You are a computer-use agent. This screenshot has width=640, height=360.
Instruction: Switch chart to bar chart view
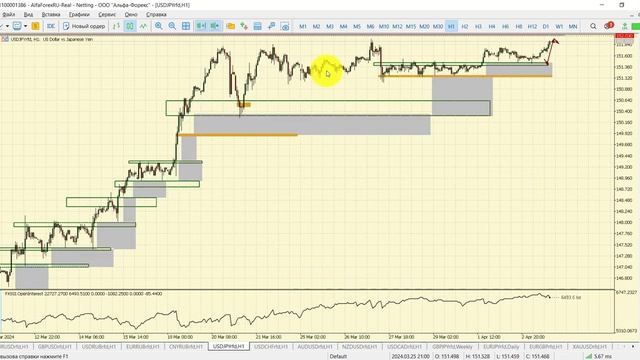[x=116, y=26]
